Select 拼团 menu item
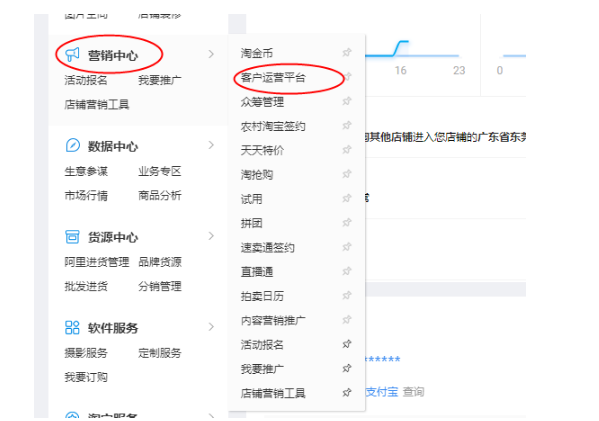 coord(251,223)
